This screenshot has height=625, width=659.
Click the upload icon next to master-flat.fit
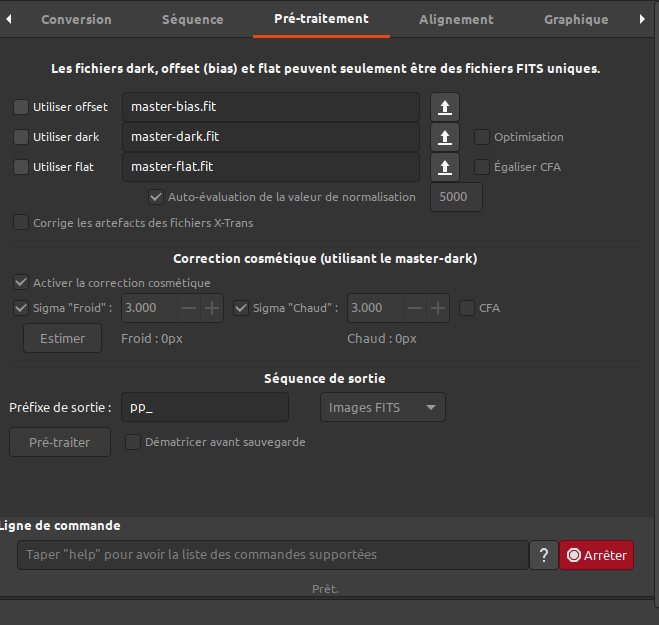point(445,167)
